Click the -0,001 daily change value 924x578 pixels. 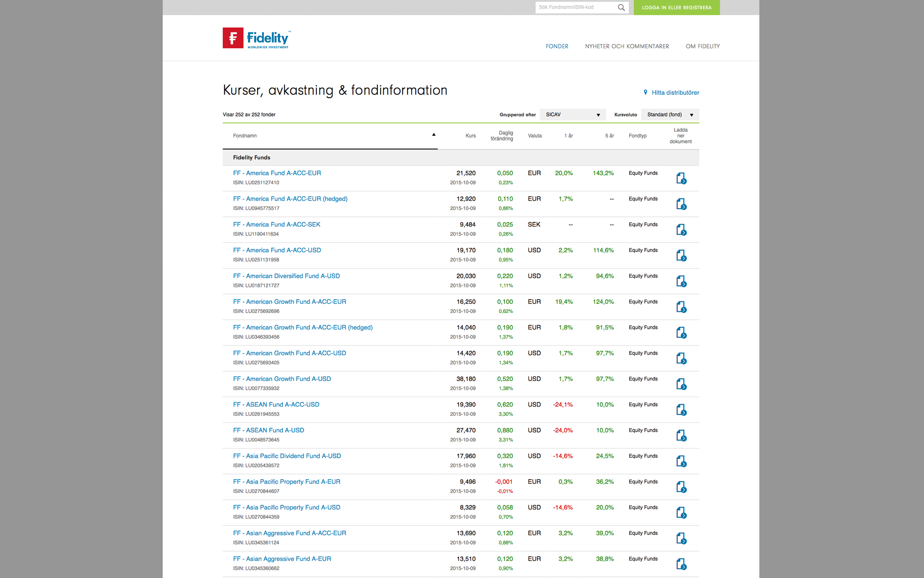504,482
